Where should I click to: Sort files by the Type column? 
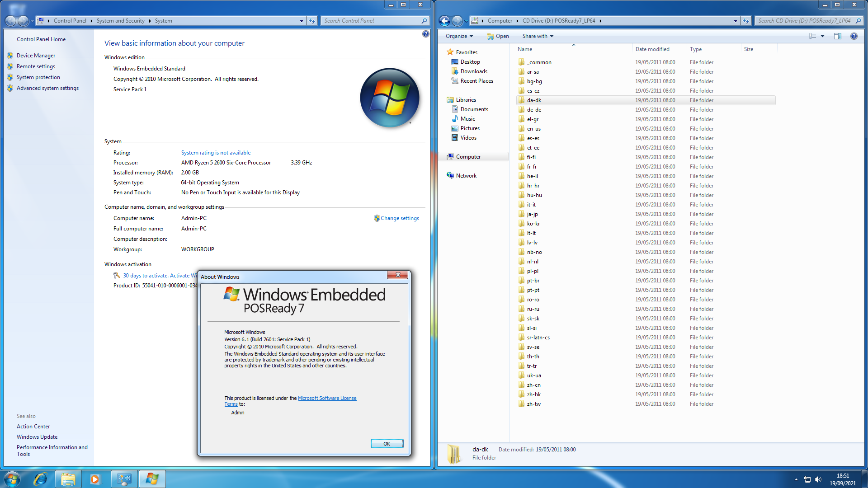point(714,49)
